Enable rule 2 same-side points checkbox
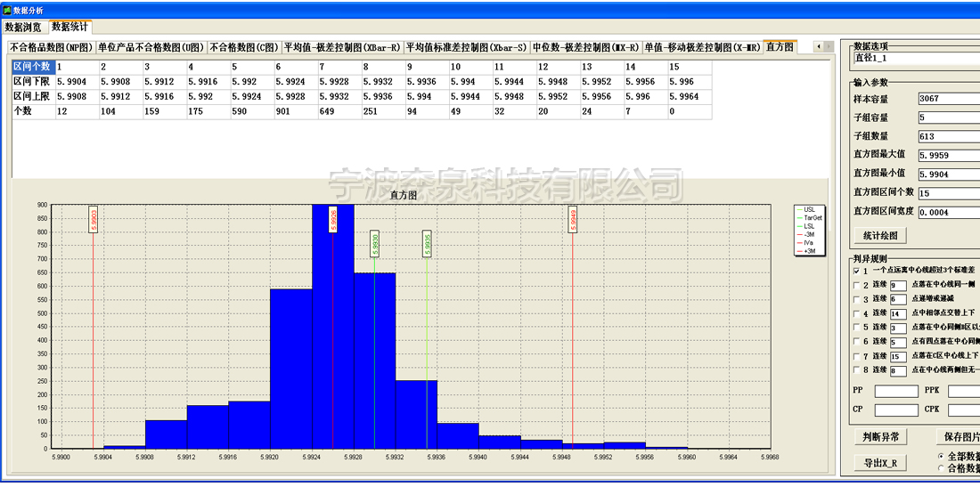This screenshot has height=495, width=980. point(857,286)
